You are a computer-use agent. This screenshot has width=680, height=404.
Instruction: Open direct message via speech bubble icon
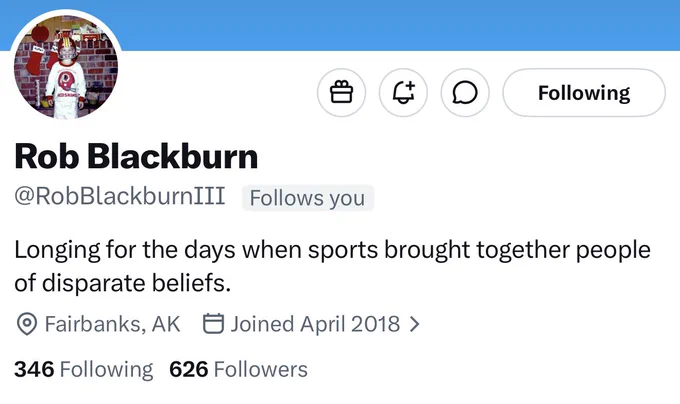(465, 93)
